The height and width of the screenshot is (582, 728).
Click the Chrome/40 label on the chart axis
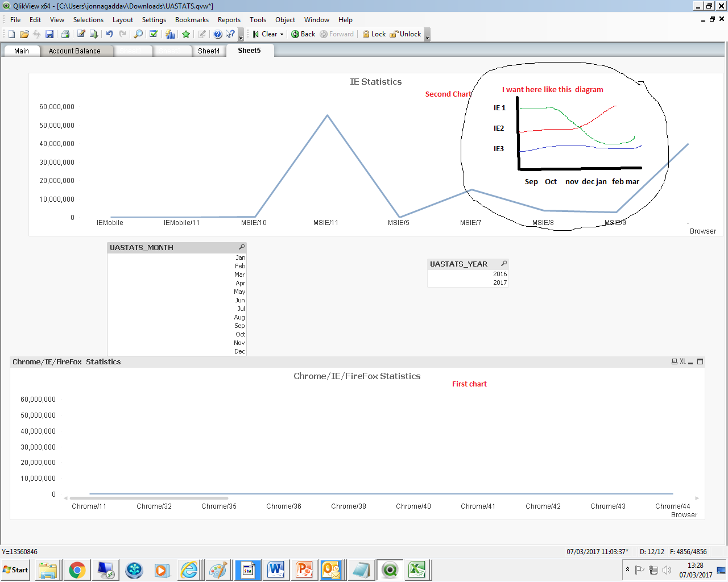(413, 506)
